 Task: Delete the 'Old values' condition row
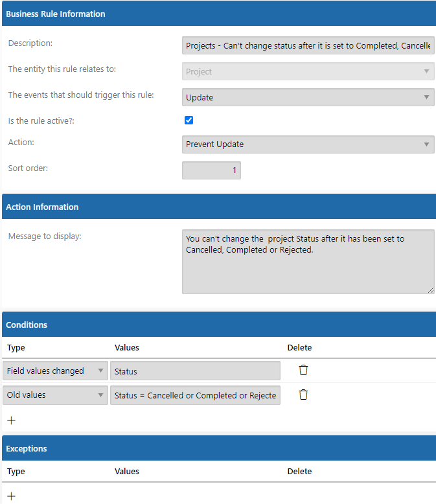pos(303,395)
